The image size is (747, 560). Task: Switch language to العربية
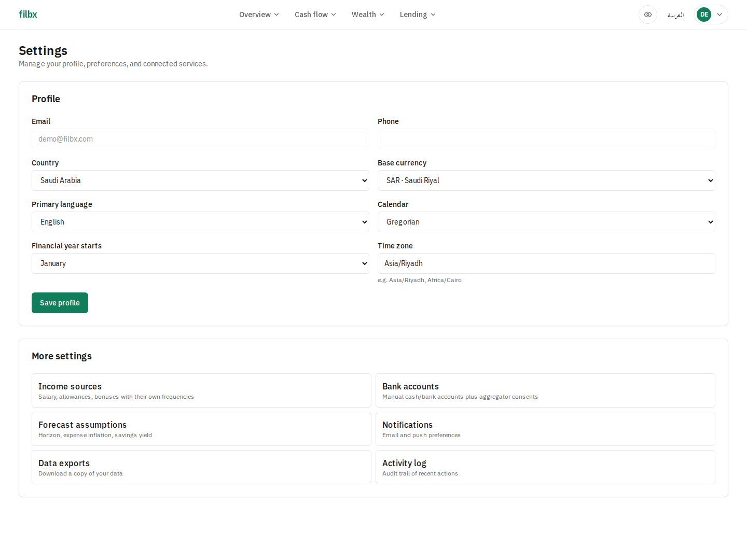click(x=675, y=15)
